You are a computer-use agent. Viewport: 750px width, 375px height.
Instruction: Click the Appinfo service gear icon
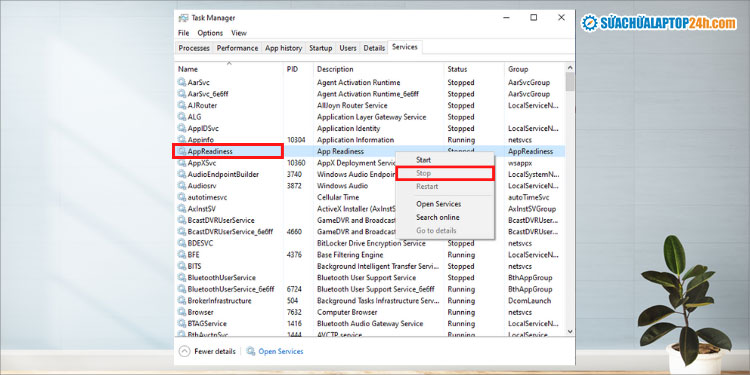[182, 140]
